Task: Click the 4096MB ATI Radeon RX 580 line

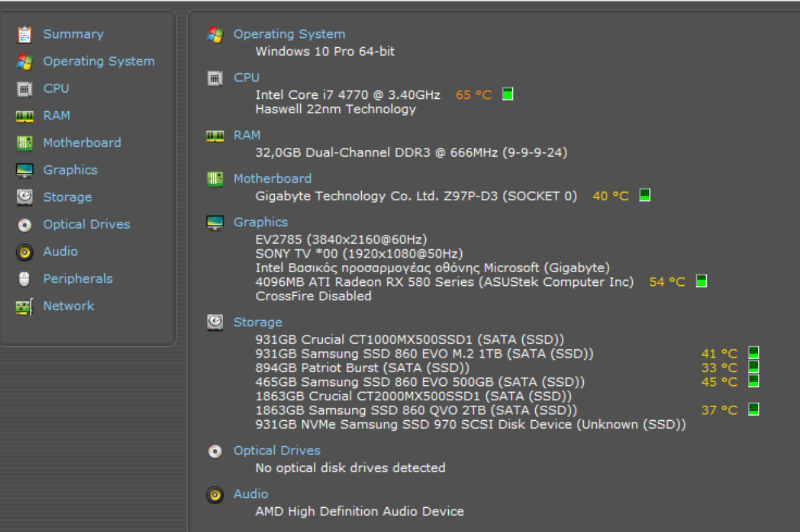Action: 444,282
